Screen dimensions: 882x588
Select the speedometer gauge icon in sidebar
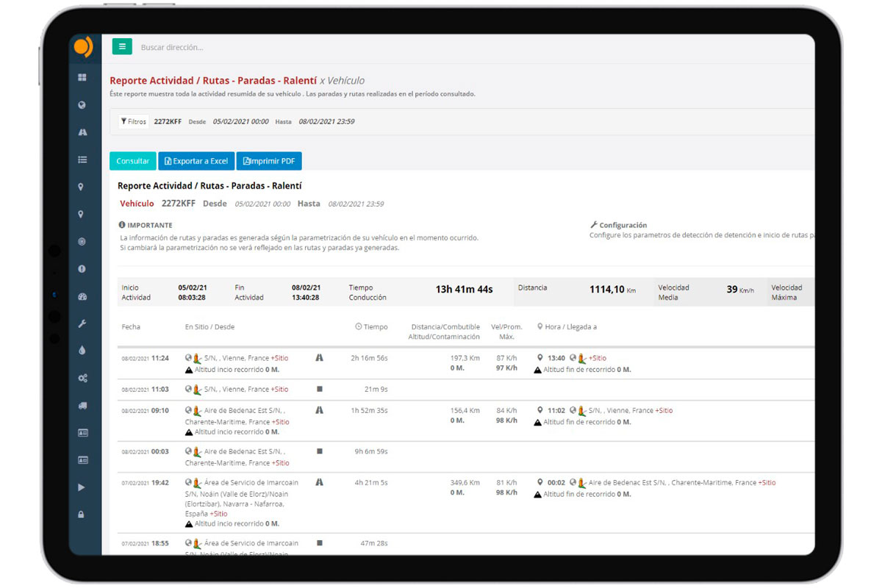pyautogui.click(x=82, y=297)
